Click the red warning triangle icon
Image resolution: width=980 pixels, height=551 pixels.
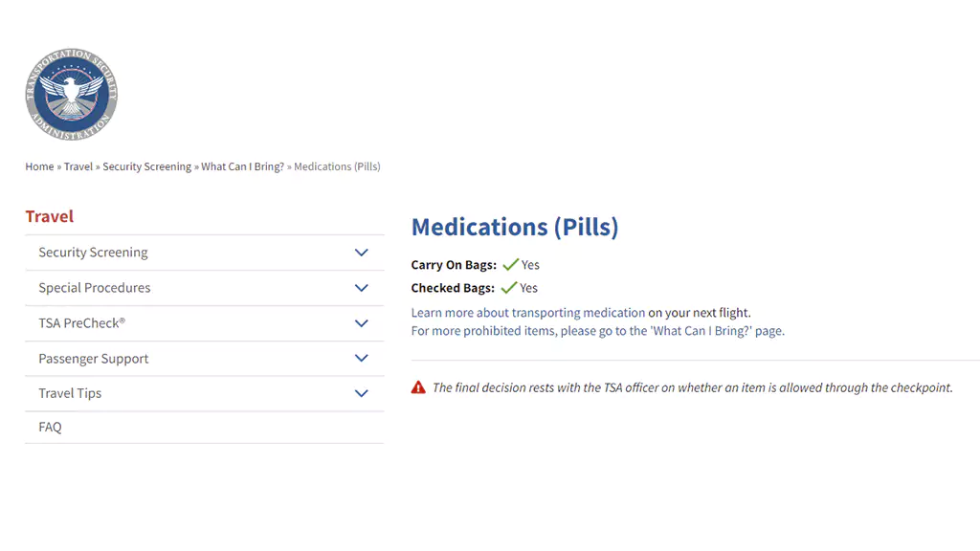[x=418, y=388]
